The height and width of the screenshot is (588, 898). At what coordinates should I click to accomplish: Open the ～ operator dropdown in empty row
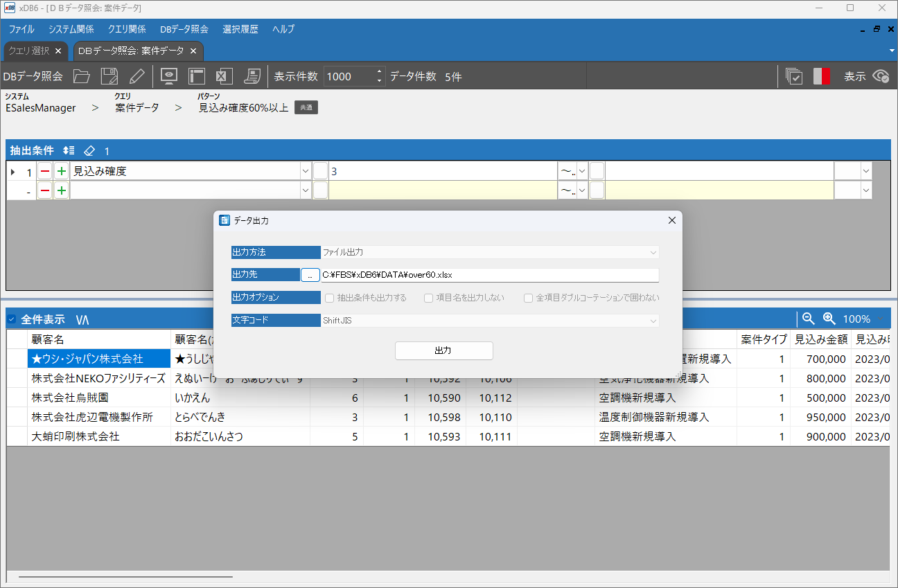point(582,190)
